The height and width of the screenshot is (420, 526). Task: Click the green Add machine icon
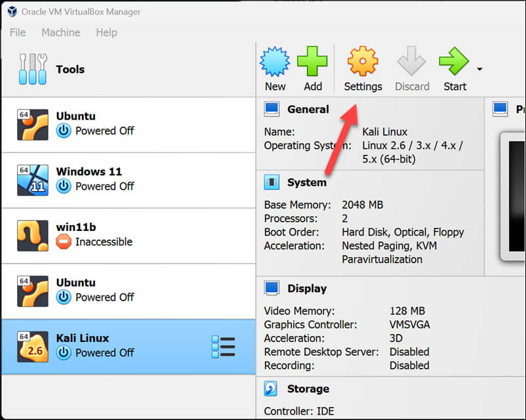tap(312, 62)
